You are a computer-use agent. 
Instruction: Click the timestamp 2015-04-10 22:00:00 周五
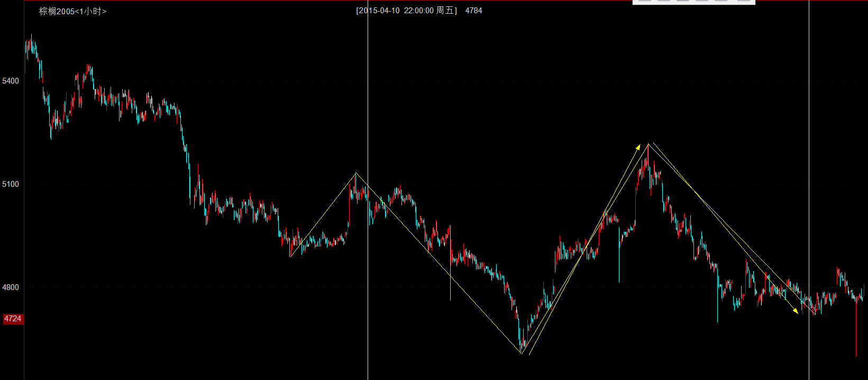406,11
